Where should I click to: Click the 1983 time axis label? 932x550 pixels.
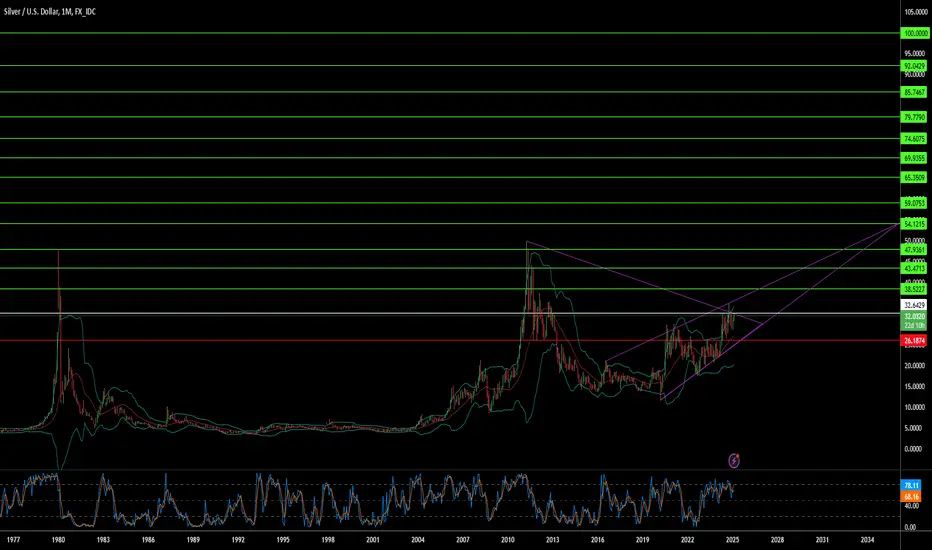(103, 540)
